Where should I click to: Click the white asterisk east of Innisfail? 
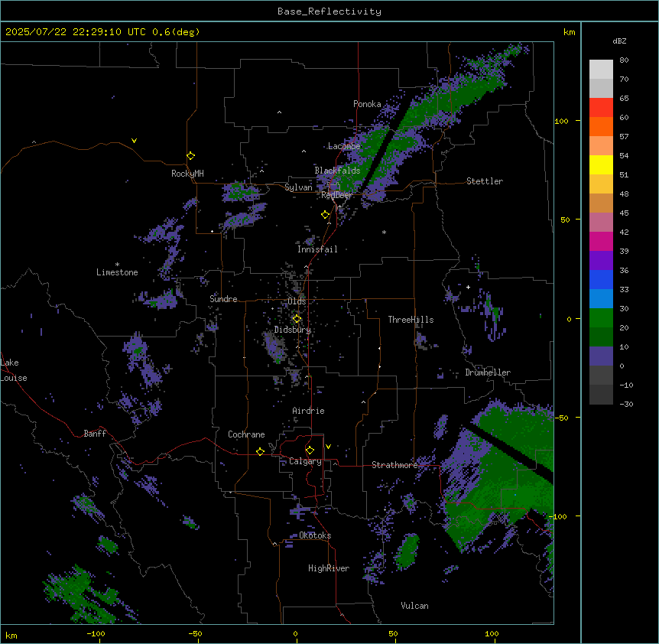(384, 232)
